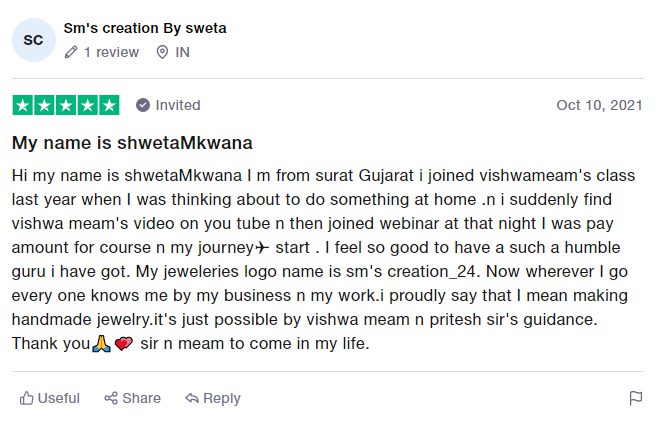
Task: Click the review date Oct 10, 2021
Action: [599, 105]
